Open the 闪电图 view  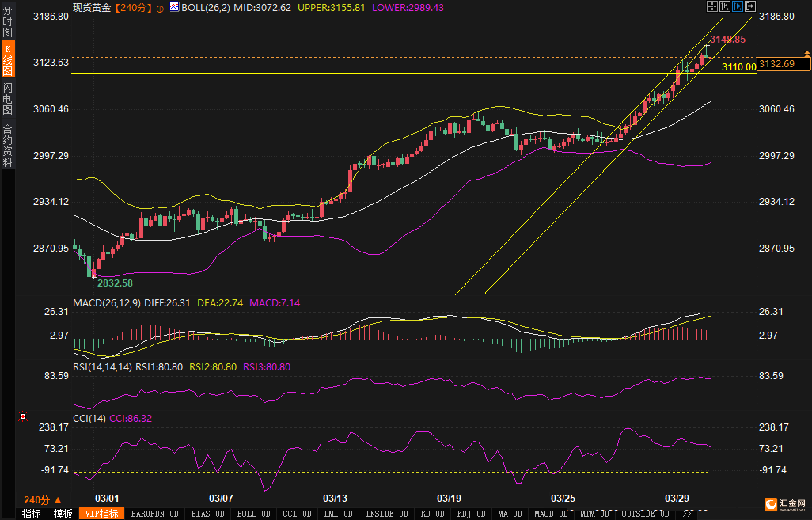coord(8,99)
